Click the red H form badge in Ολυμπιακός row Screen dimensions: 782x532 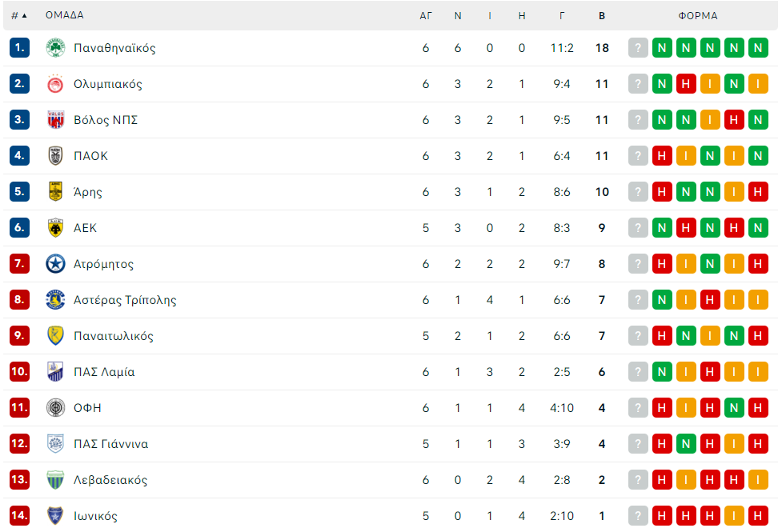686,84
